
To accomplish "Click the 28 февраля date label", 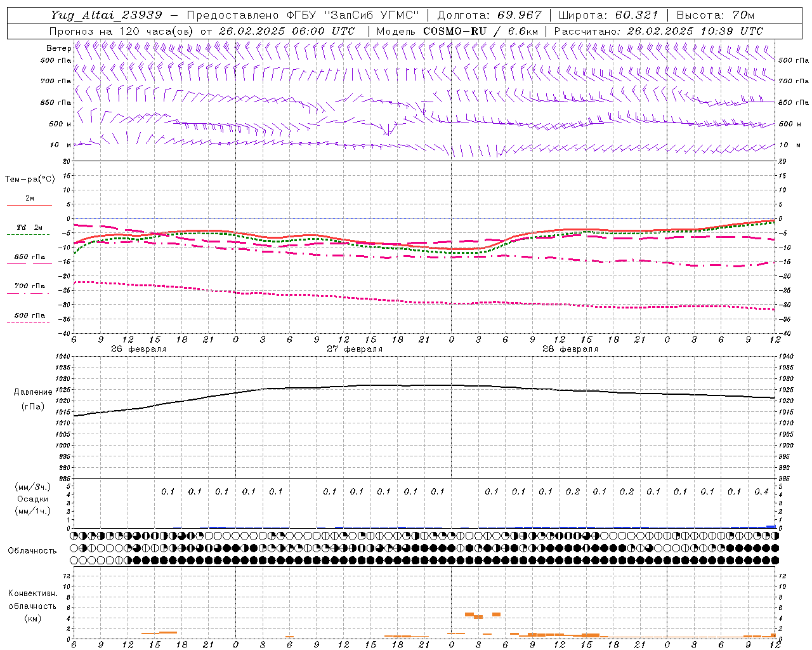I will pyautogui.click(x=570, y=349).
